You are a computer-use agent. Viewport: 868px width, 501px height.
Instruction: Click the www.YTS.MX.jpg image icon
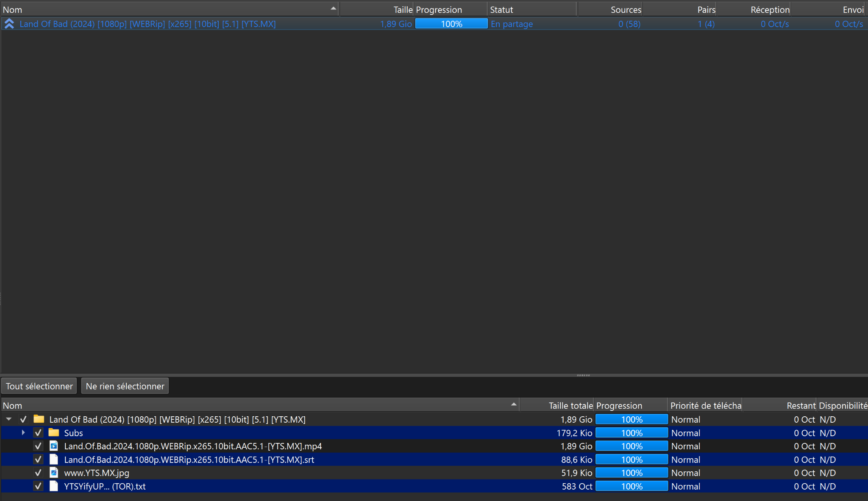point(54,473)
